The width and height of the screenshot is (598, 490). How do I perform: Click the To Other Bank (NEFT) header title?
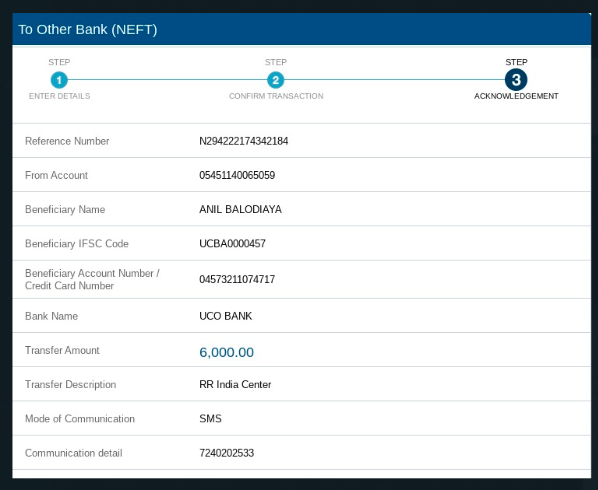point(88,29)
